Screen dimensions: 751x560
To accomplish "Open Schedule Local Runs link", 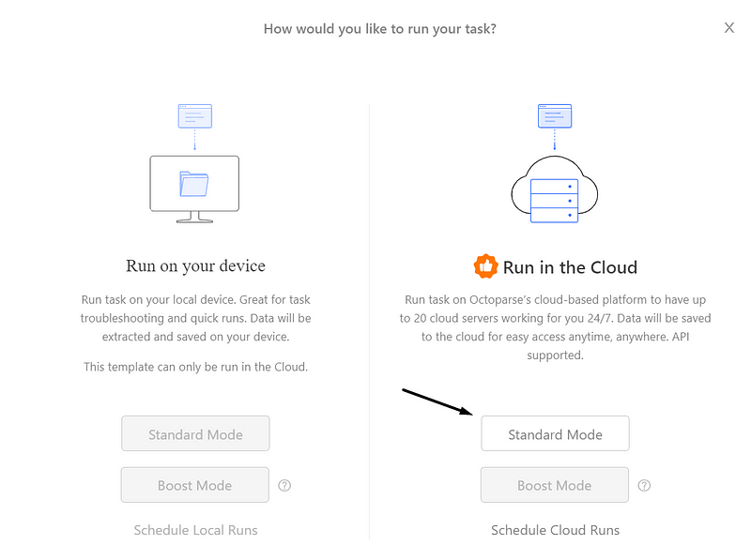I will click(x=195, y=530).
